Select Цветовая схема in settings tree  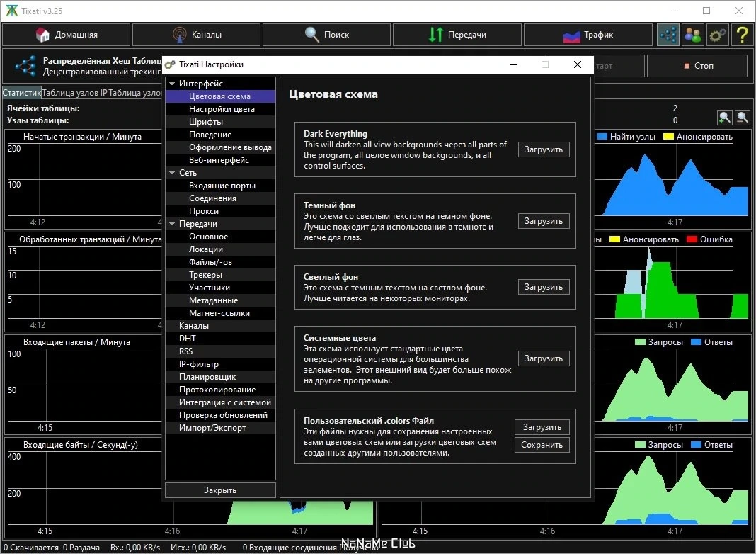click(220, 96)
